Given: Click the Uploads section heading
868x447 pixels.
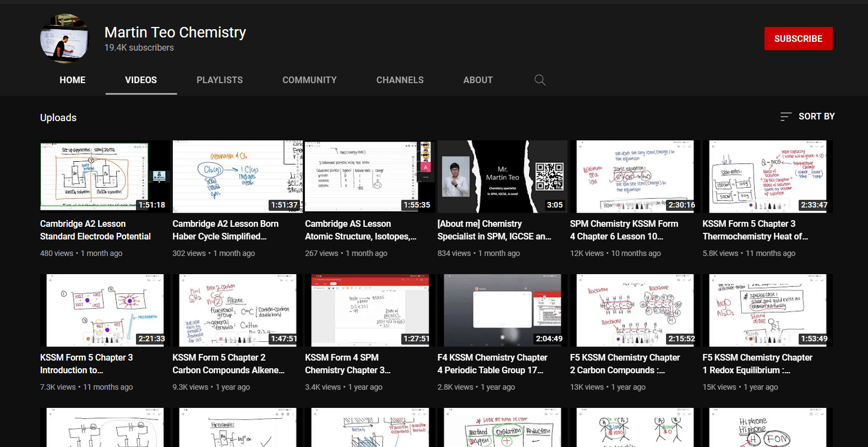Looking at the screenshot, I should pos(58,118).
